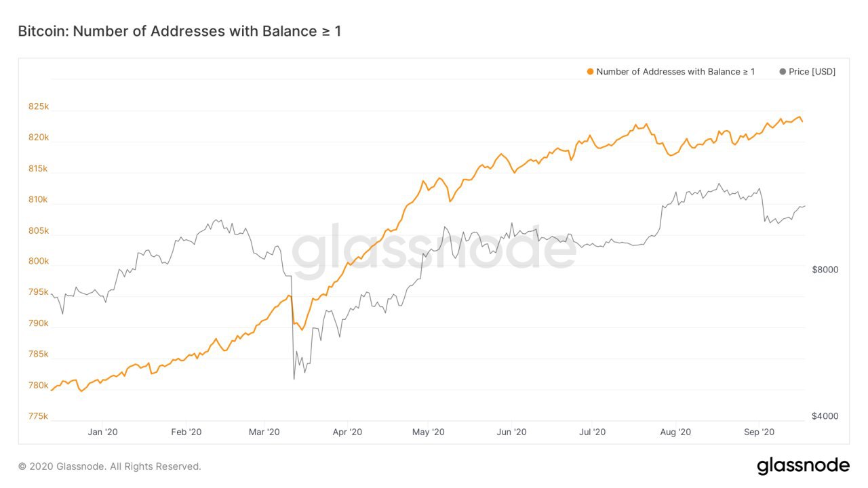Select the Aug '20 x-axis label

click(675, 432)
